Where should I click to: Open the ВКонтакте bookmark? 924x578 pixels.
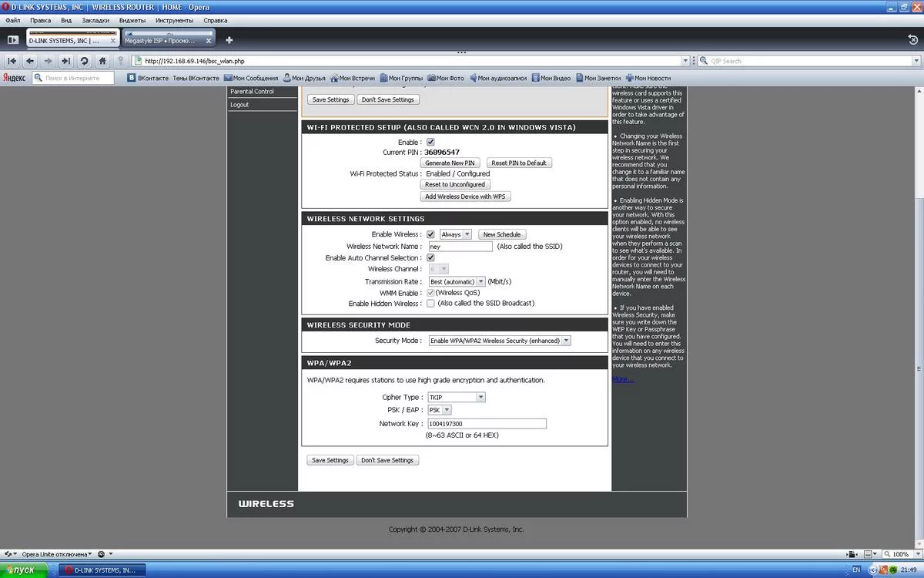click(x=147, y=78)
